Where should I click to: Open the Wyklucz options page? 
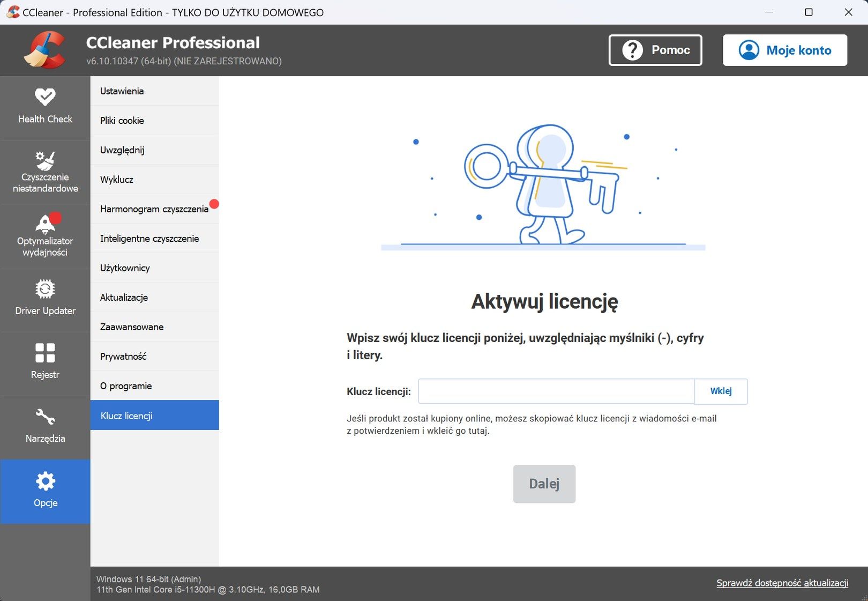click(155, 180)
